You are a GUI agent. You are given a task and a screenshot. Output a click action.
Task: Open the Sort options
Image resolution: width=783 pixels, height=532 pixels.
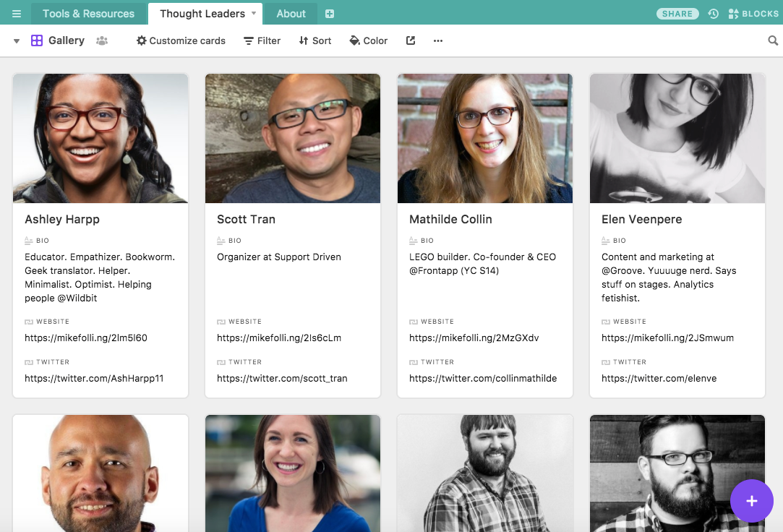[315, 40]
